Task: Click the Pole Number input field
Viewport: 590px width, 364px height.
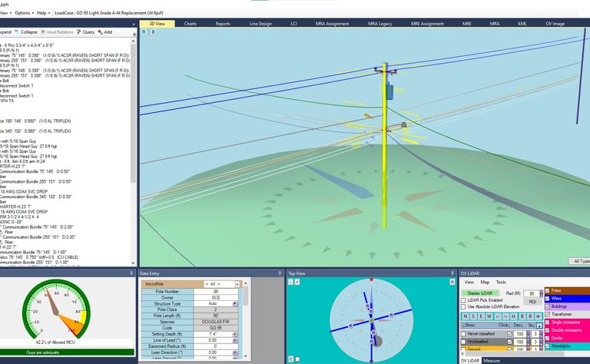Action: 216,291
